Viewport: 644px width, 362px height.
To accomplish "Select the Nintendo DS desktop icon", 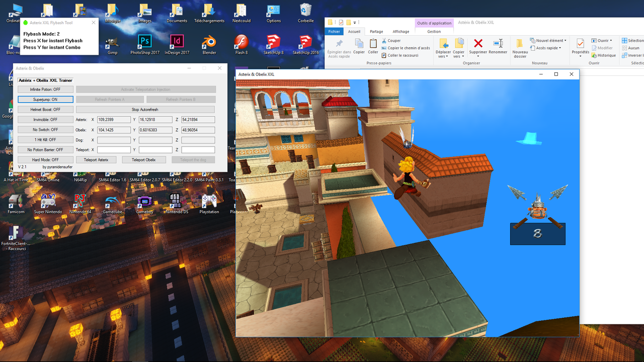I will pyautogui.click(x=177, y=204).
